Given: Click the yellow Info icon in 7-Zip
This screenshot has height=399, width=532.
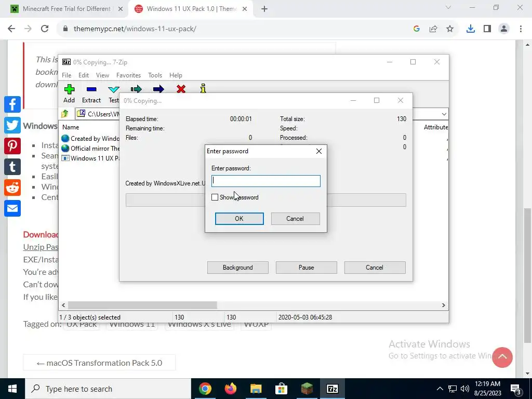Looking at the screenshot, I should pos(203,88).
